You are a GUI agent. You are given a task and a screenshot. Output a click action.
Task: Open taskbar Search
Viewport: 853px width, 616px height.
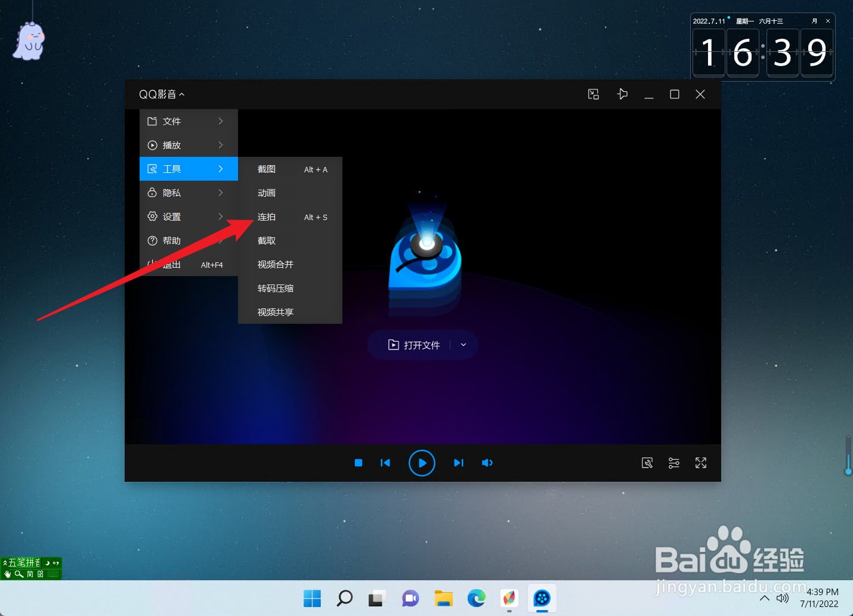coord(345,598)
